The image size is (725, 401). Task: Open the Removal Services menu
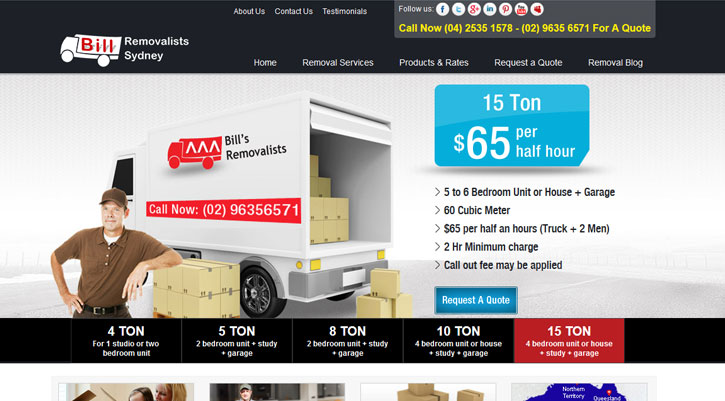(338, 62)
